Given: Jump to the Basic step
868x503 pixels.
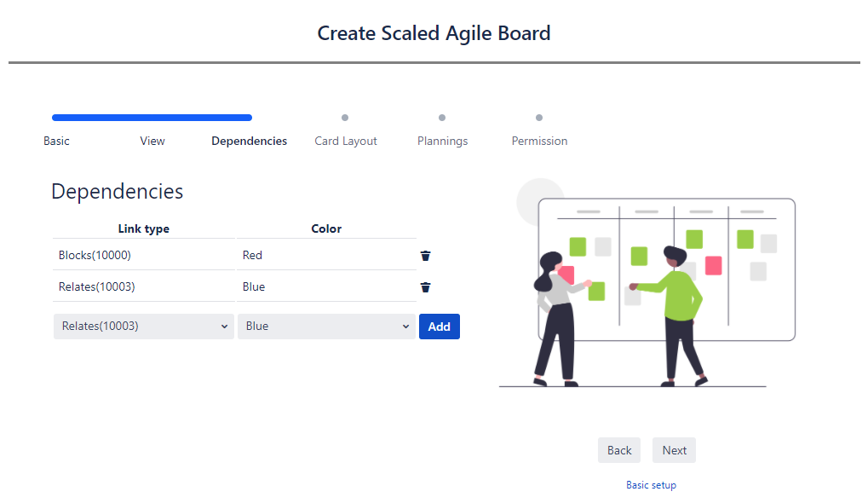Looking at the screenshot, I should coord(56,141).
